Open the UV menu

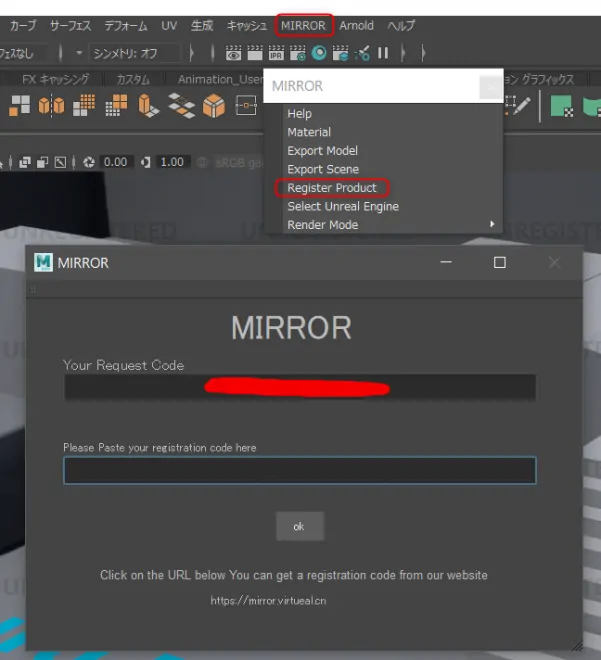(169, 26)
